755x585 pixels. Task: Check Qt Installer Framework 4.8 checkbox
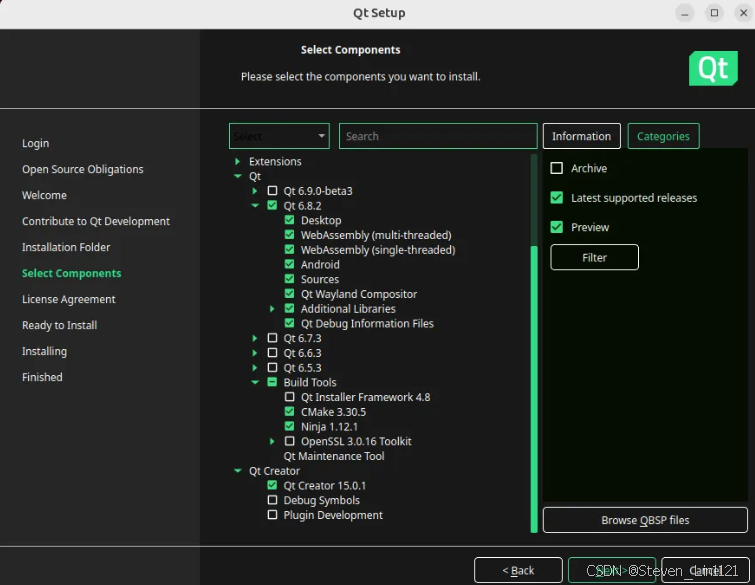[x=289, y=397]
